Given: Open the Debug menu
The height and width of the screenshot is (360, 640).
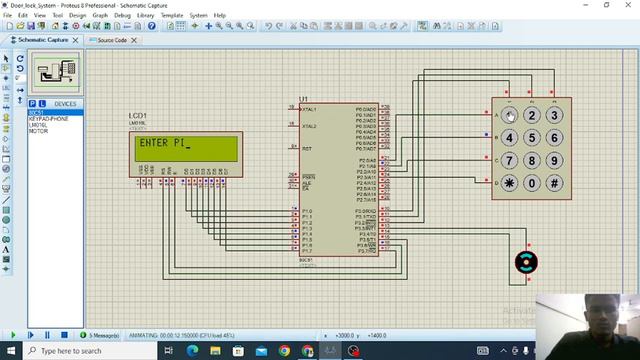Looking at the screenshot, I should coord(122,15).
